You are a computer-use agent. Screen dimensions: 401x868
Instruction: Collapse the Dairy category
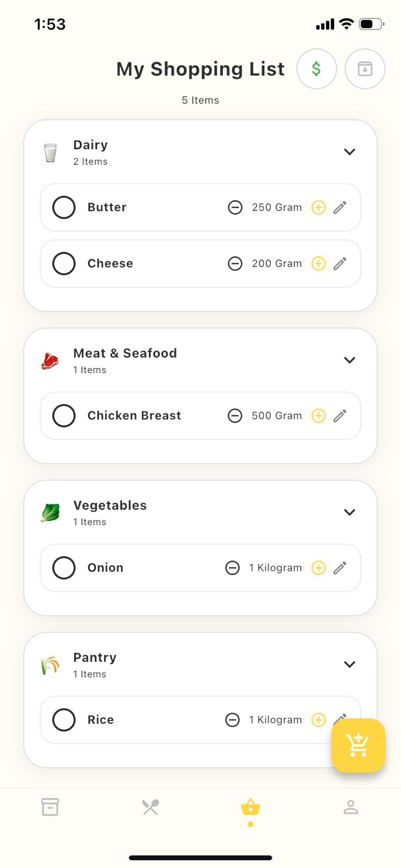349,152
